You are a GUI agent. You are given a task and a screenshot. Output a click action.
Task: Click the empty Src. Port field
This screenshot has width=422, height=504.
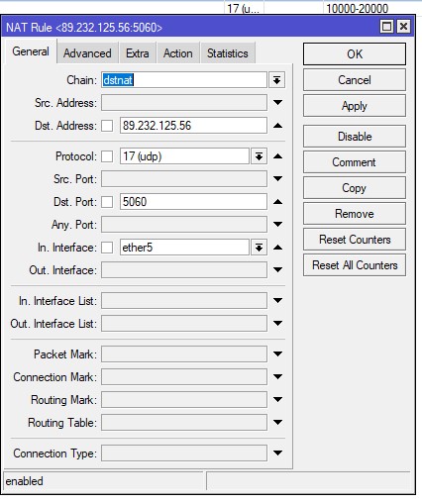pos(184,178)
